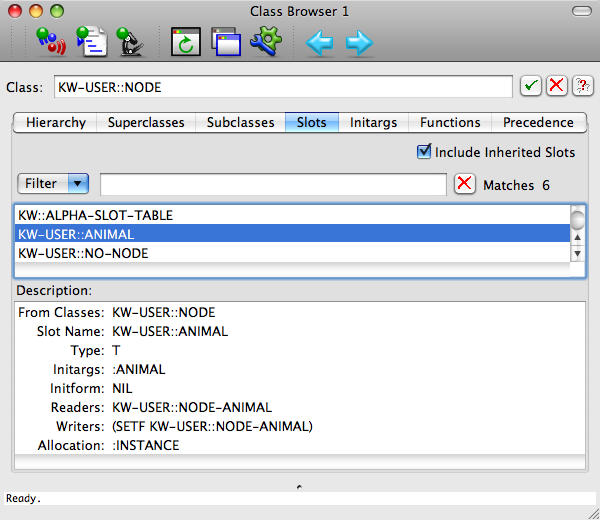
Task: Click the Class input field
Action: point(283,87)
